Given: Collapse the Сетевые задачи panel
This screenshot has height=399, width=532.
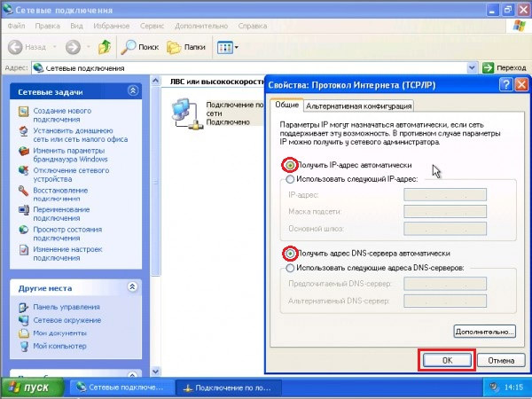Looking at the screenshot, I should [x=133, y=90].
